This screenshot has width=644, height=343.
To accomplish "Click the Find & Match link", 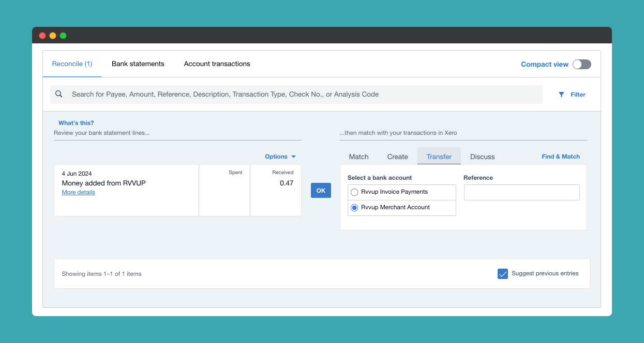I will (560, 157).
